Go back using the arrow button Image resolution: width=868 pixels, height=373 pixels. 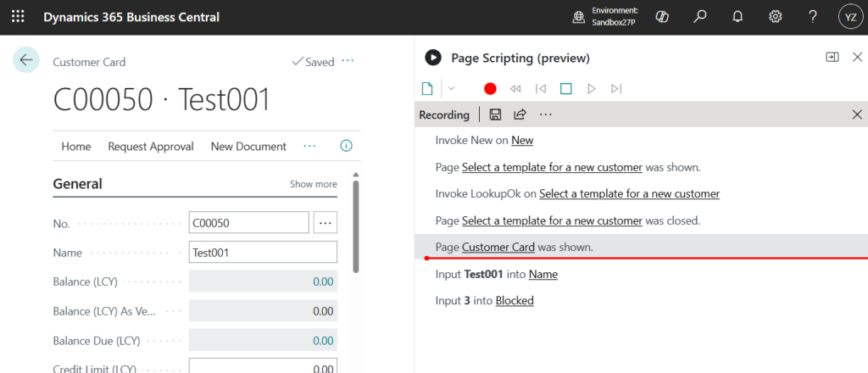[x=25, y=59]
